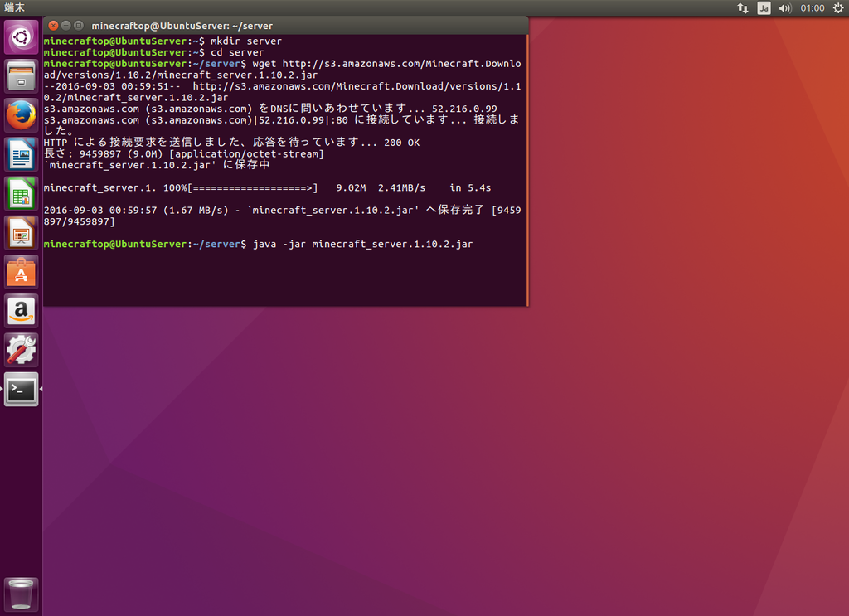The height and width of the screenshot is (616, 849).
Task: Open the sound volume indicator
Action: pos(784,8)
